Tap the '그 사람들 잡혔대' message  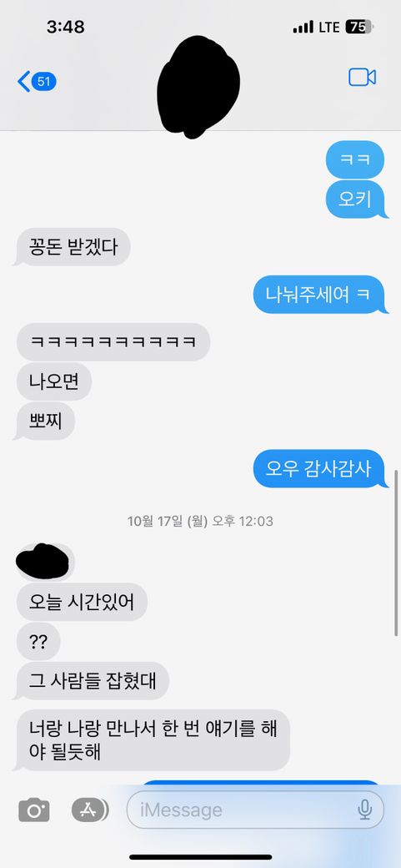point(93,680)
